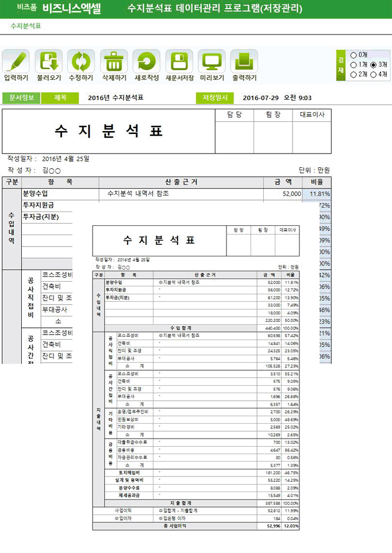Screen dimensions: 392x553
Task: Open the 수지분석표 tab
Action: pyautogui.click(x=26, y=26)
